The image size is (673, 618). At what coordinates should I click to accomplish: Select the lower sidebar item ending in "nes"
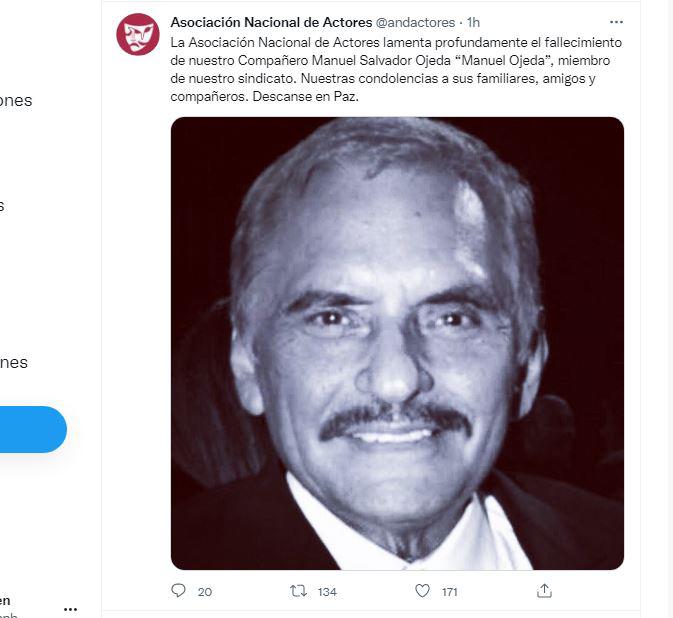14,362
